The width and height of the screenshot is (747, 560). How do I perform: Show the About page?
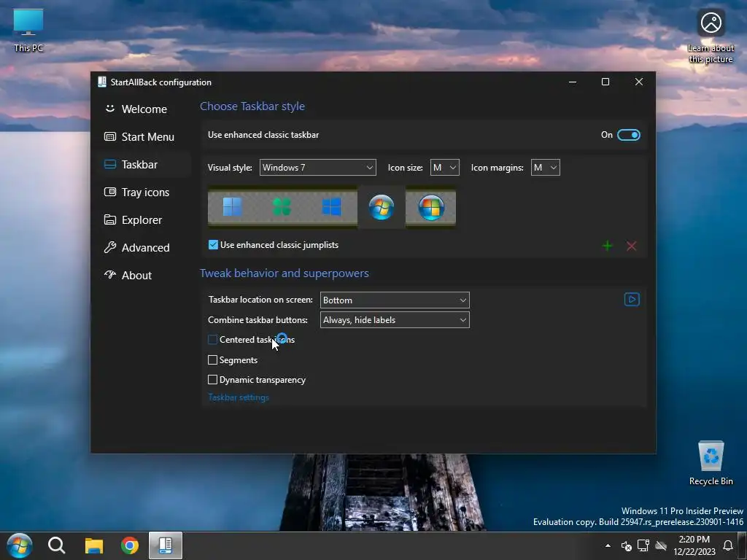tap(144, 275)
